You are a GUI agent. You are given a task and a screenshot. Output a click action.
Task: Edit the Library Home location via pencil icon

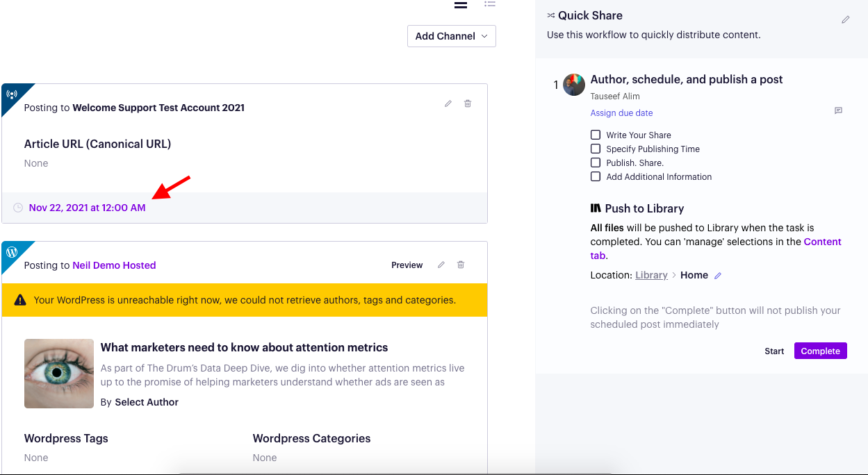719,275
